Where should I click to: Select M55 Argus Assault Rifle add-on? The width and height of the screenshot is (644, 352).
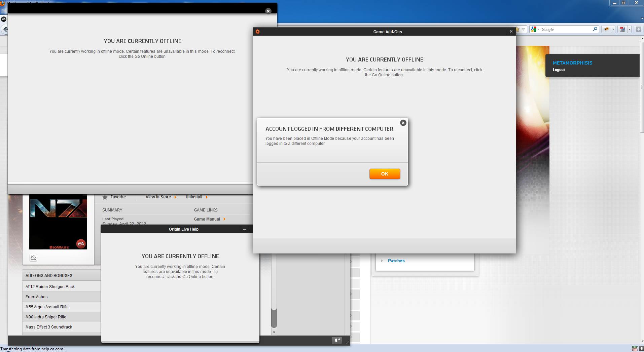pyautogui.click(x=62, y=307)
